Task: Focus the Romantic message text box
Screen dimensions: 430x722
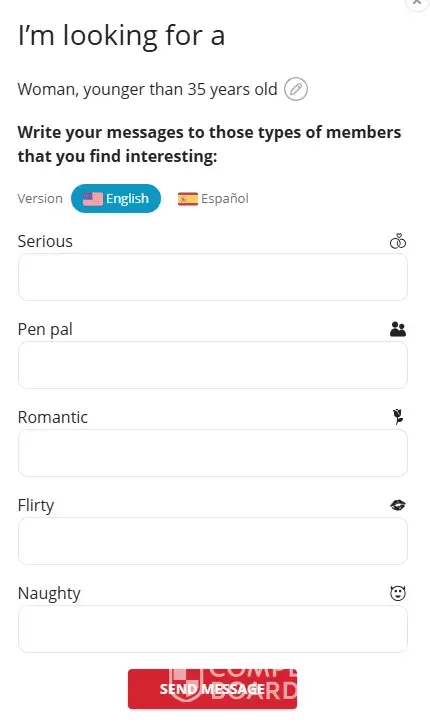Action: [213, 453]
